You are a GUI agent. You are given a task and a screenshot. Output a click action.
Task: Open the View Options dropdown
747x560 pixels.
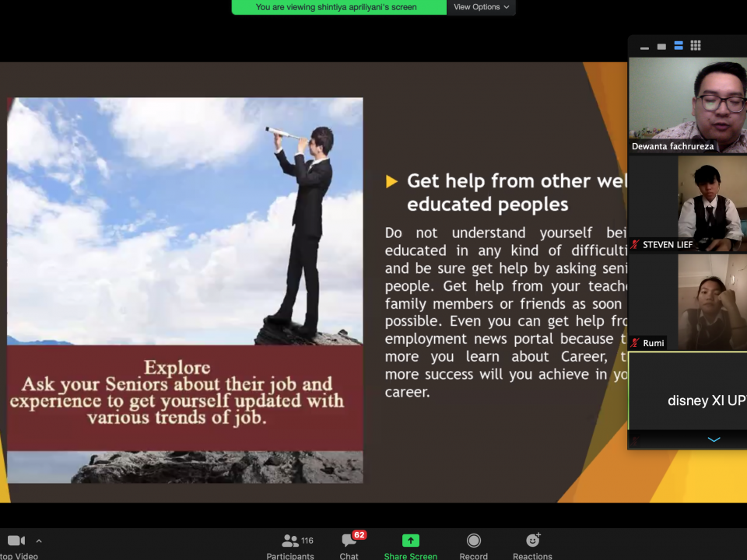[x=481, y=7]
